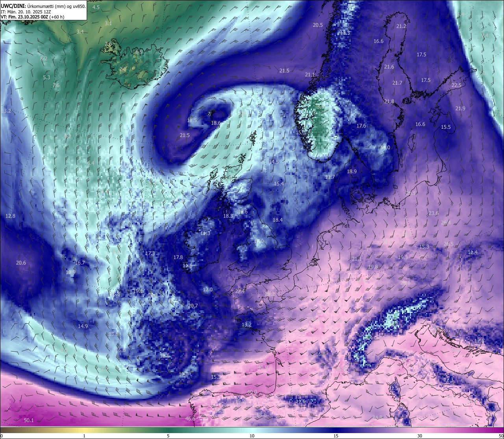Click the precipitable water color scale bar
Viewport: 504px width, 439px height.
252,430
